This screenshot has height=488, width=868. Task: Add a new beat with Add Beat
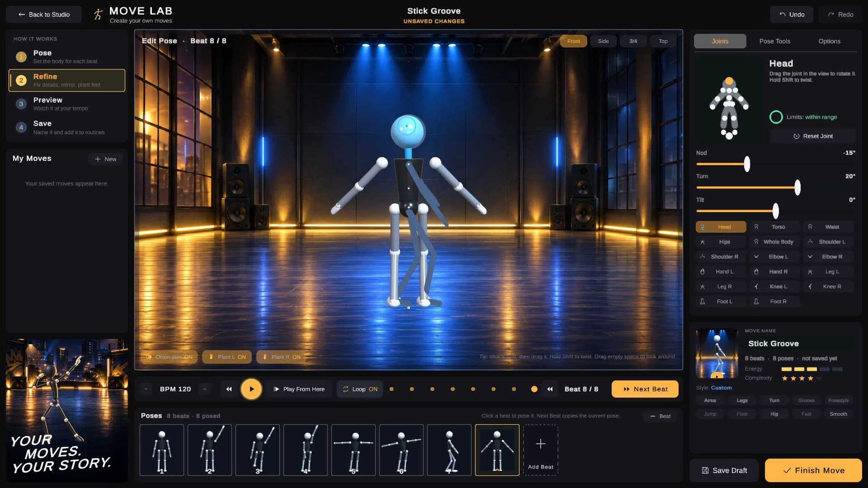pos(541,450)
